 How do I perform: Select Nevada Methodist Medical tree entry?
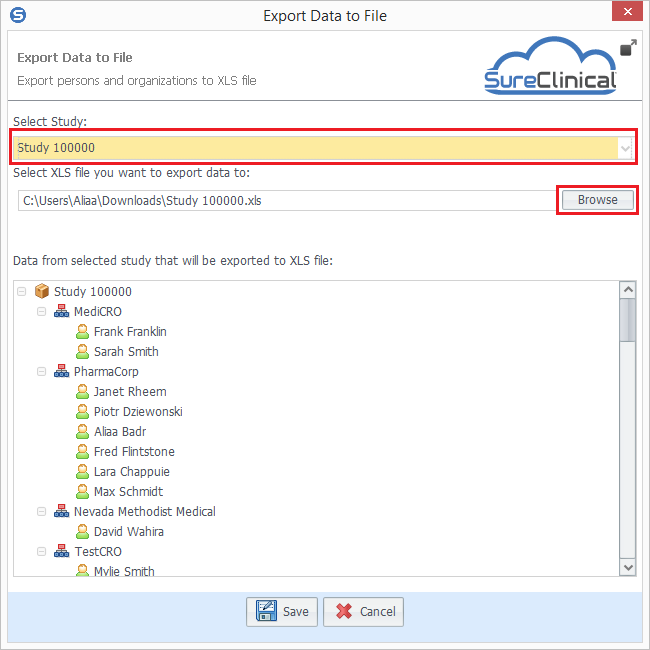pyautogui.click(x=145, y=512)
